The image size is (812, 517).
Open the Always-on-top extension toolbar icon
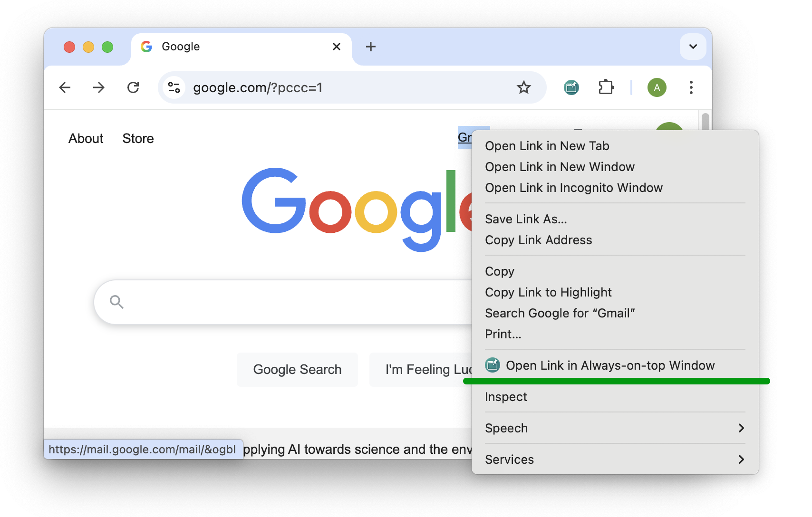(x=571, y=87)
